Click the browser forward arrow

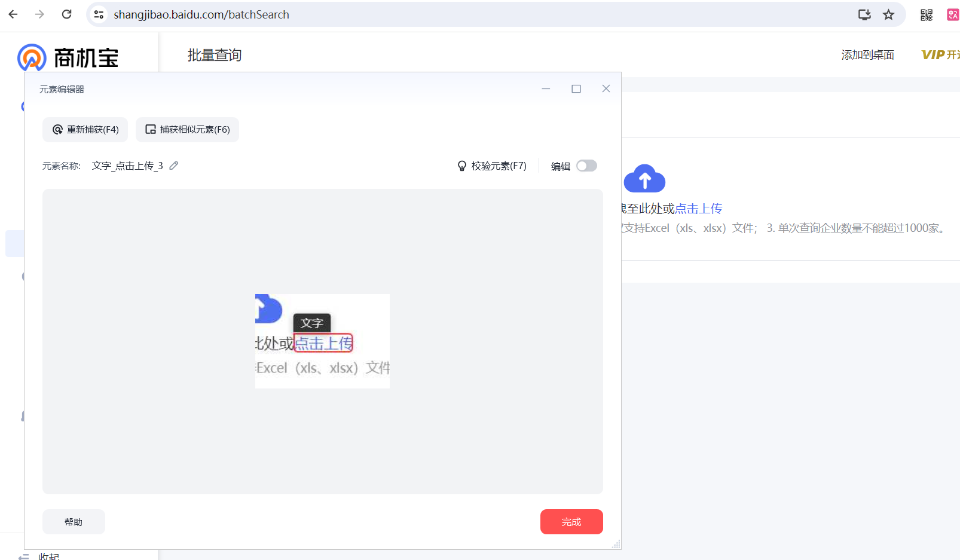tap(39, 14)
